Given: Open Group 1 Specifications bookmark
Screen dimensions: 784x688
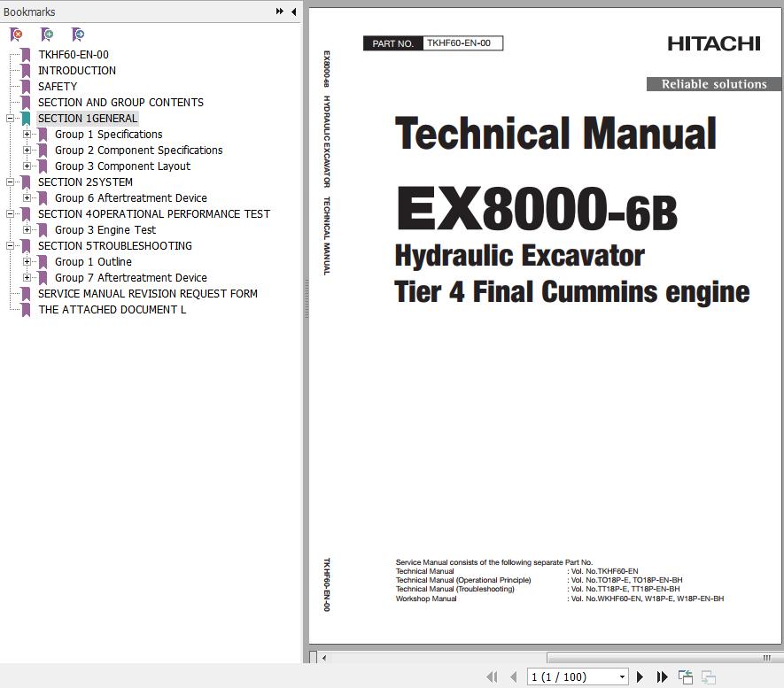Looking at the screenshot, I should coord(108,135).
